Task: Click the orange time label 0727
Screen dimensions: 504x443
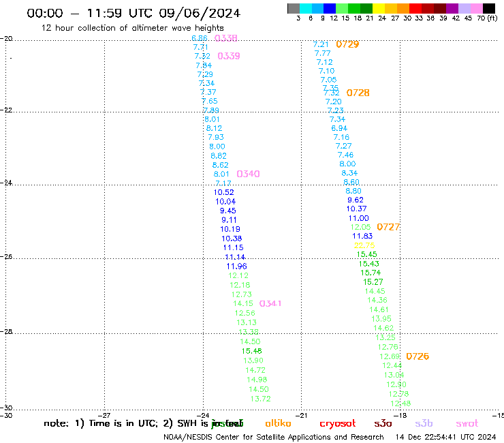Action: tap(388, 227)
